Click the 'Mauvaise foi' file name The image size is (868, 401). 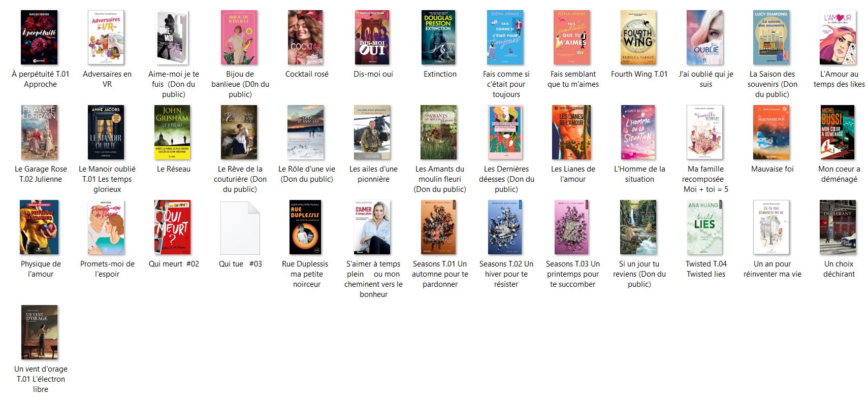pos(773,169)
